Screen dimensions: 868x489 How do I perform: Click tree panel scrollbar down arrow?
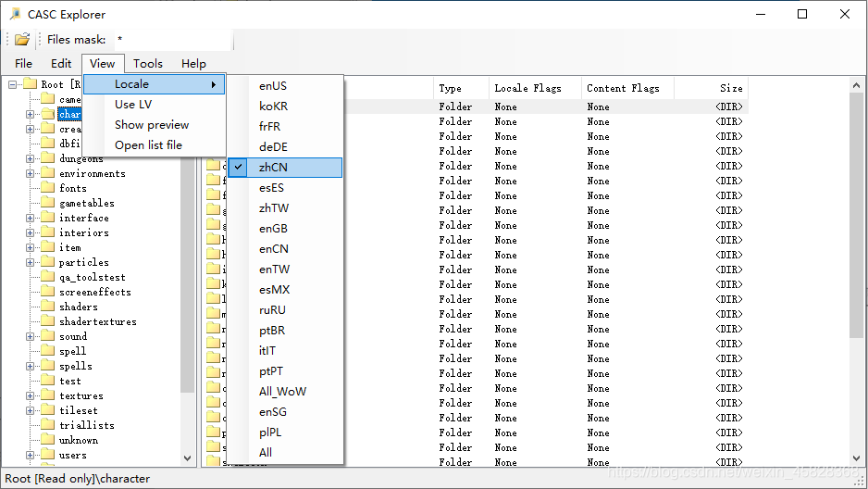[x=187, y=458]
